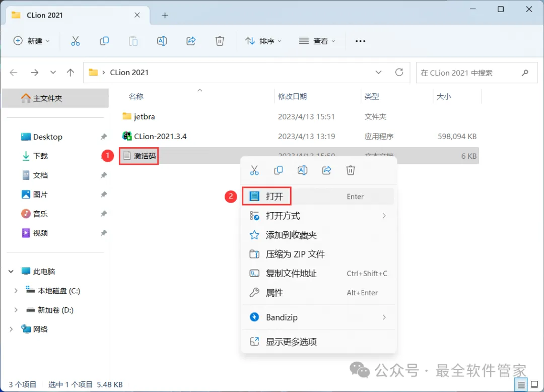Open 文档 in the sidebar
Viewport: 544px width, 392px height.
point(35,175)
